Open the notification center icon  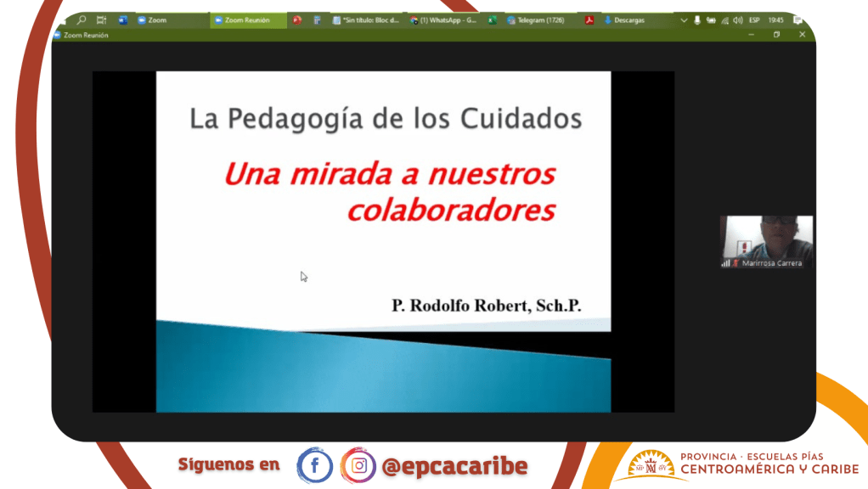click(x=798, y=20)
